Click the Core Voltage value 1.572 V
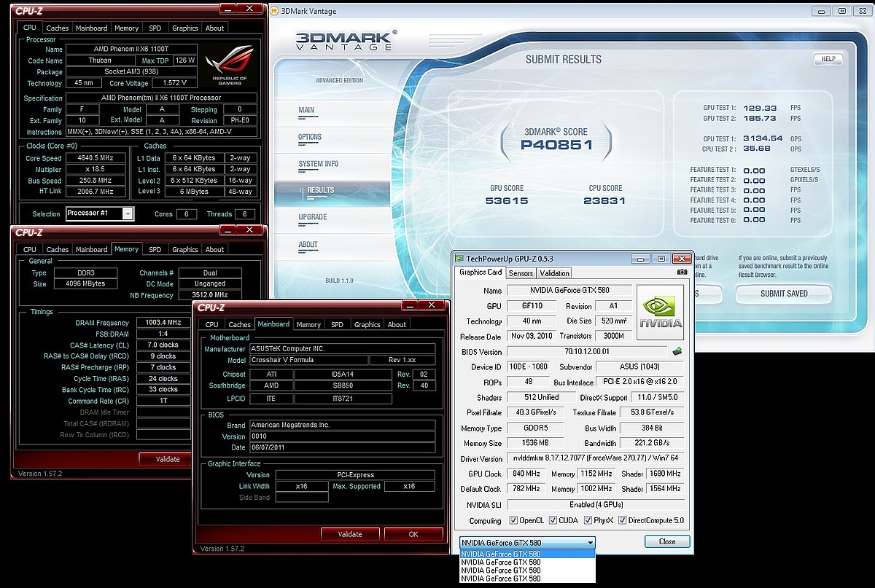Screen dimensions: 875x588 click(174, 83)
